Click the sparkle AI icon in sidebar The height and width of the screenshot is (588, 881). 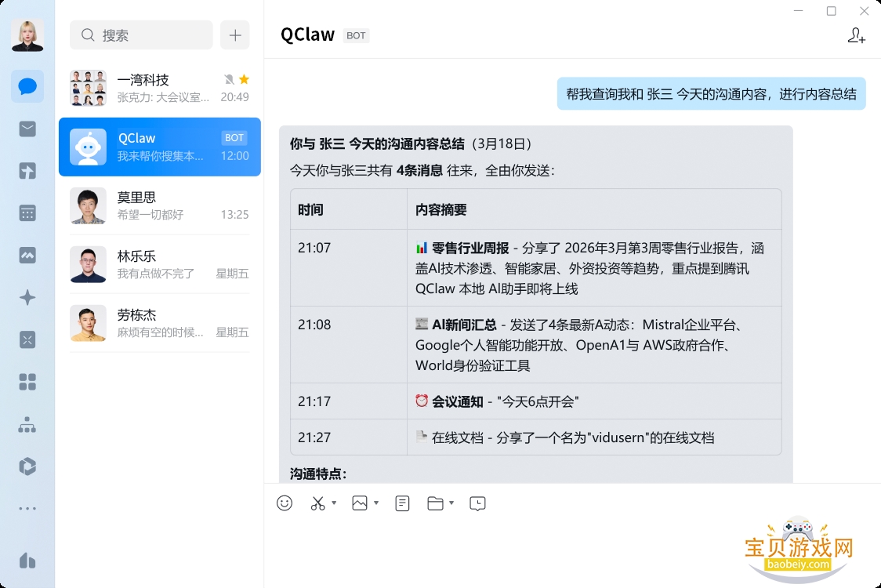27,297
